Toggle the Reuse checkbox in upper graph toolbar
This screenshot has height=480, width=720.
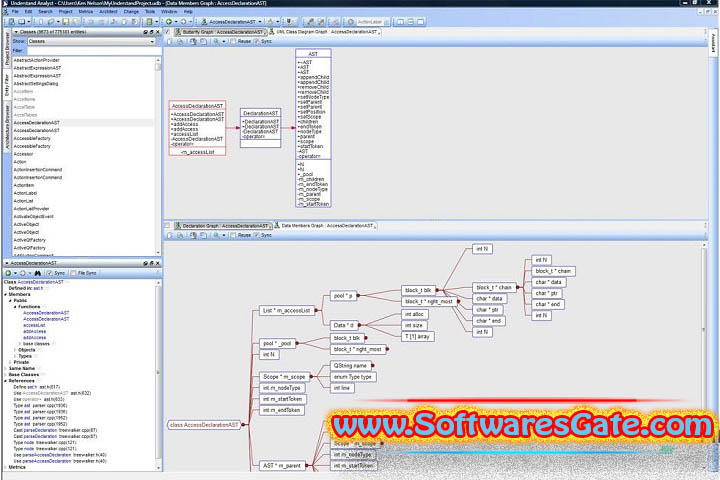tap(233, 41)
